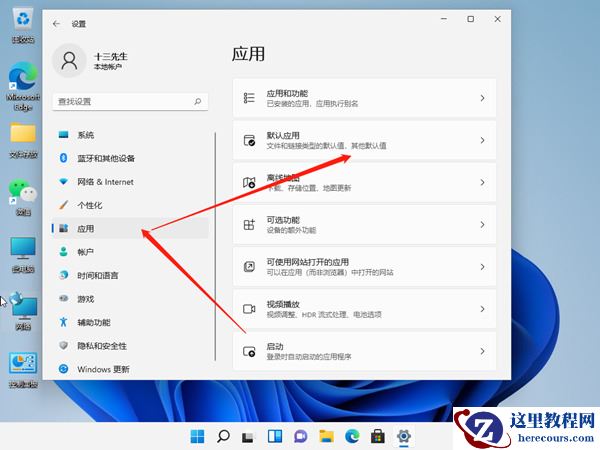Open the 可选功能 title text

pyautogui.click(x=283, y=220)
